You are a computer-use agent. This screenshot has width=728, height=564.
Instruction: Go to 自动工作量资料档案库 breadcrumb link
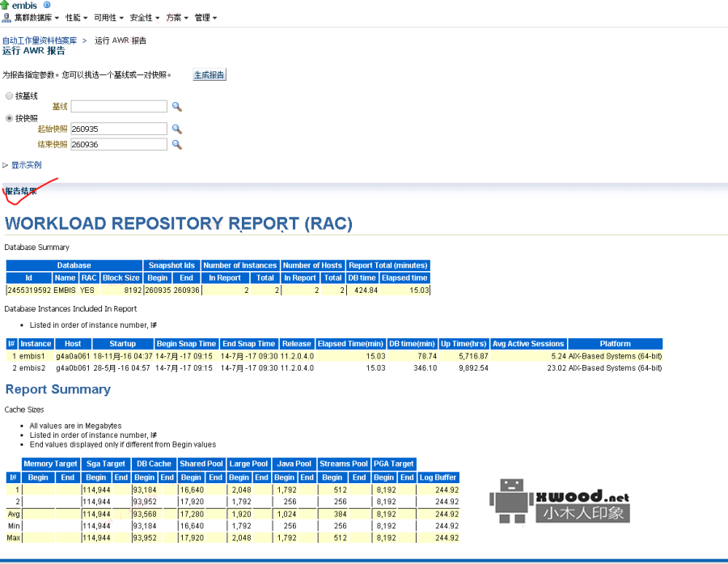pos(40,40)
